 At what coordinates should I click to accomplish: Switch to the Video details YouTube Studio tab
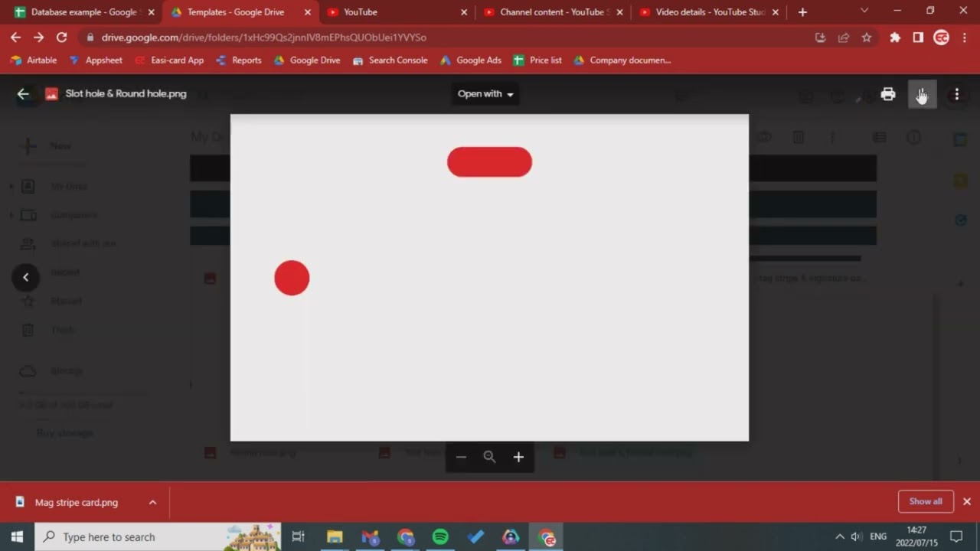pos(710,12)
